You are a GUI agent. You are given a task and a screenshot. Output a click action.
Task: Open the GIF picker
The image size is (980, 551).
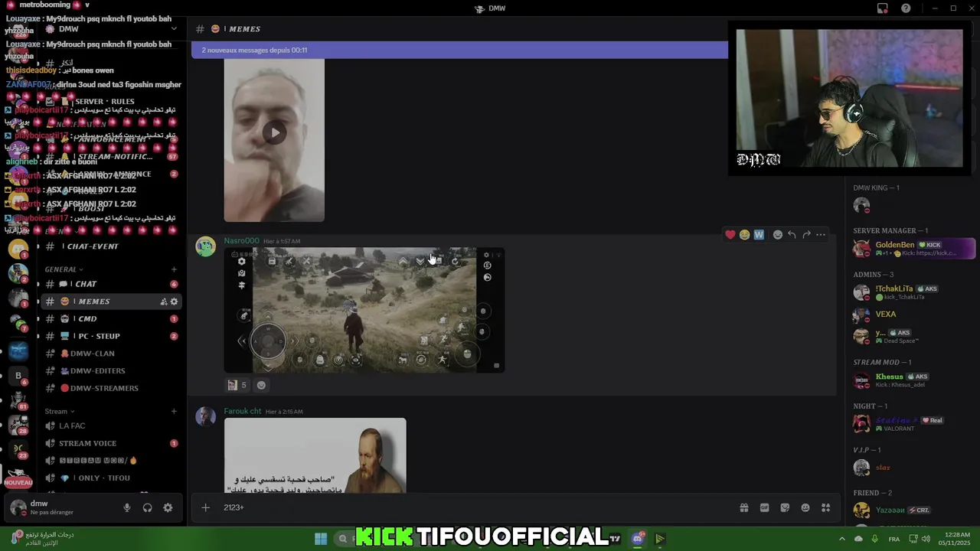pyautogui.click(x=764, y=507)
